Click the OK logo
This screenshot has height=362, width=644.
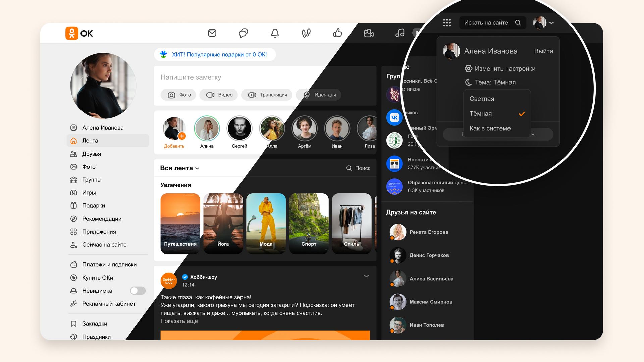click(x=79, y=33)
